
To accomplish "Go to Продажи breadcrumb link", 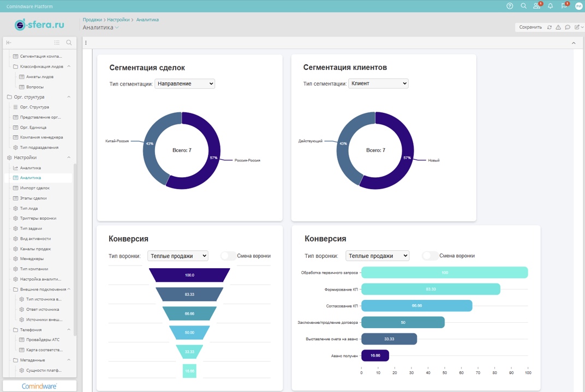I will coord(92,20).
